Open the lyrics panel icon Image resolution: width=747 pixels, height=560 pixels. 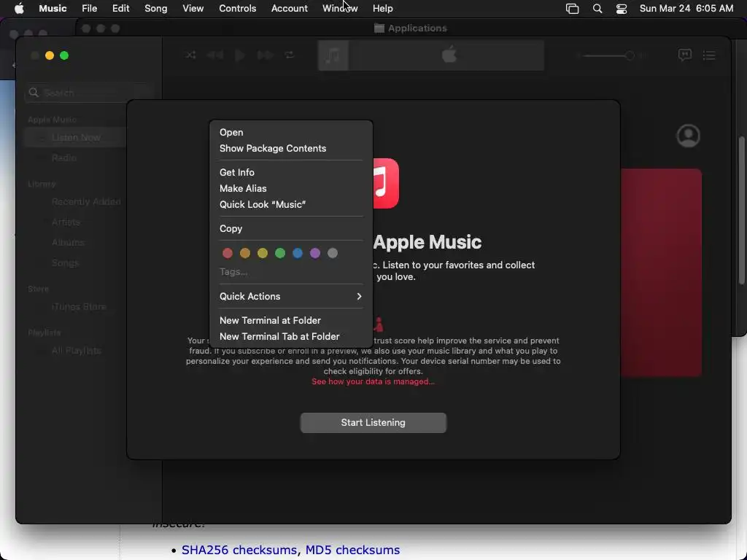(x=684, y=55)
